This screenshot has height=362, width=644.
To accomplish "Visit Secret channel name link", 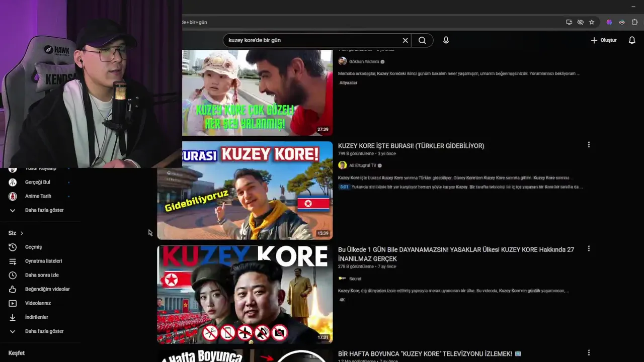I will (355, 279).
